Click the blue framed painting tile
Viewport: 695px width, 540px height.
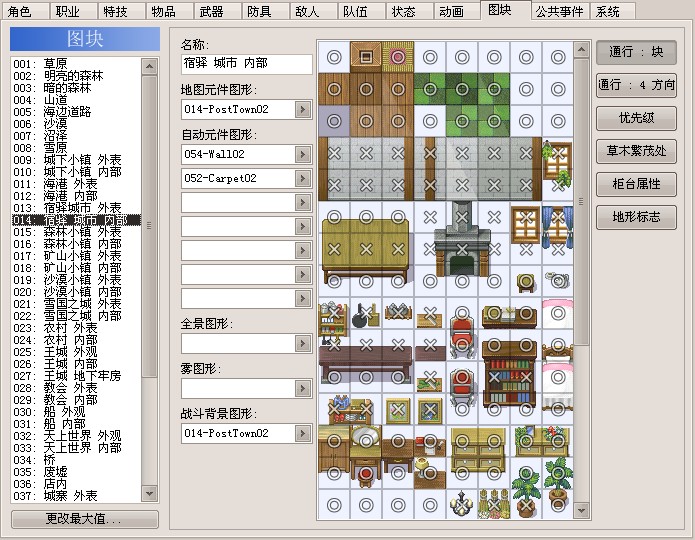point(429,410)
